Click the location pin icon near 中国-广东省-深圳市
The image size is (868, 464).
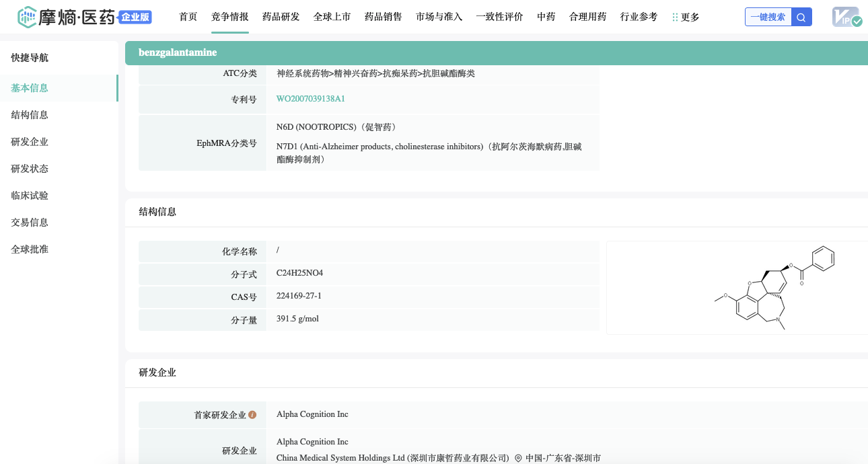pos(518,458)
